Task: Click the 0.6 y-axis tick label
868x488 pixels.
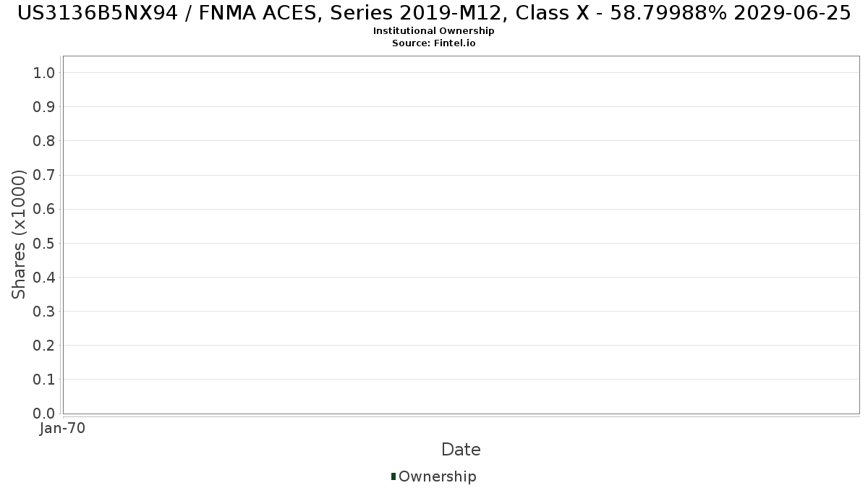Action: tap(44, 209)
